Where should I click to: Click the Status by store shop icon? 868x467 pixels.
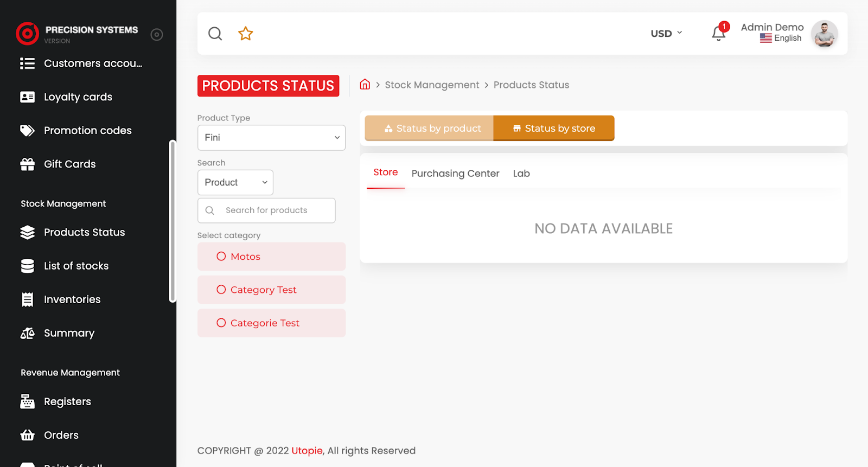tap(517, 129)
